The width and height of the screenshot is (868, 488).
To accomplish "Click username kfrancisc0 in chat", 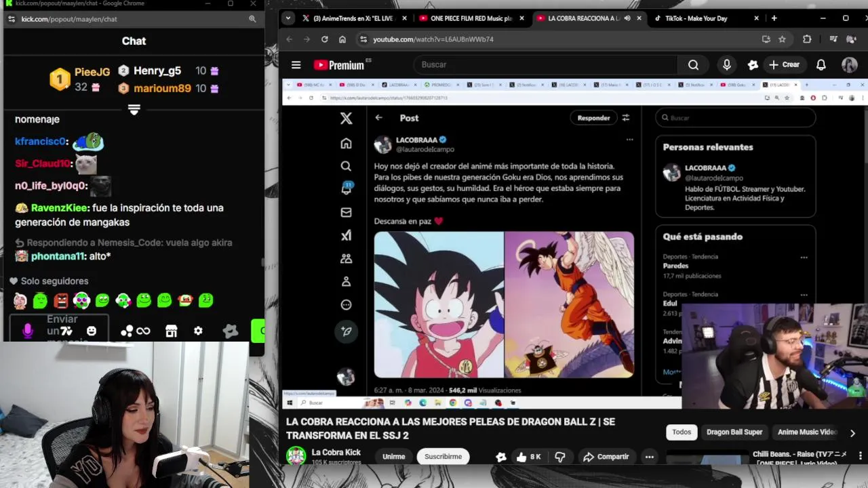I will click(x=41, y=142).
